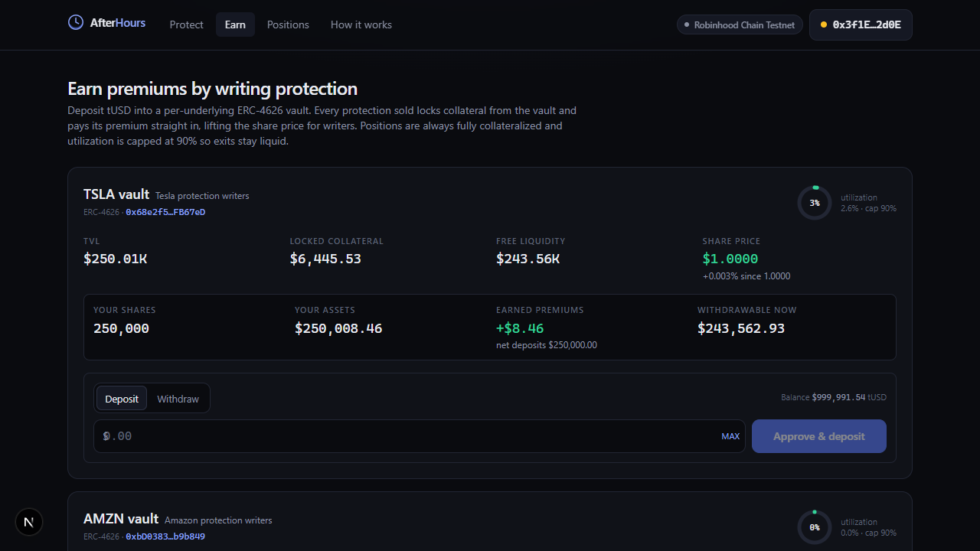Click the gray network status dot
980x551 pixels.
(x=687, y=25)
